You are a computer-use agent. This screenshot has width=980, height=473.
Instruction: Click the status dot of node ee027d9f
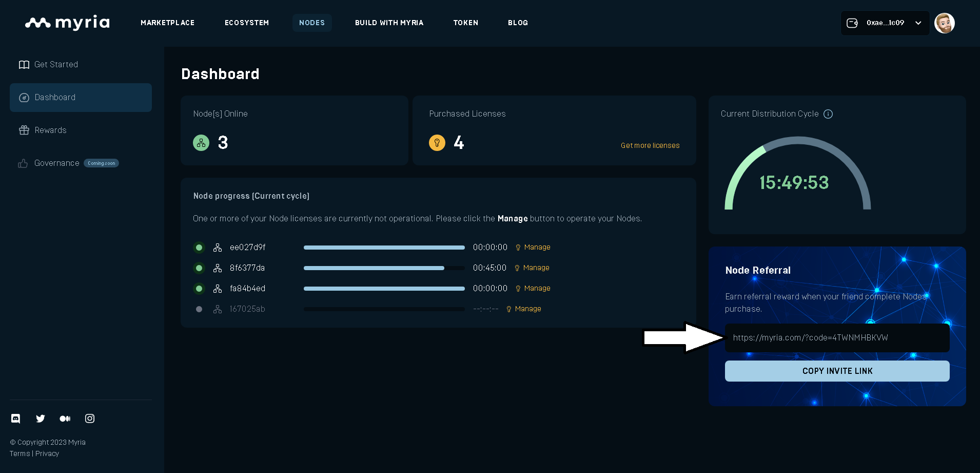click(x=199, y=248)
